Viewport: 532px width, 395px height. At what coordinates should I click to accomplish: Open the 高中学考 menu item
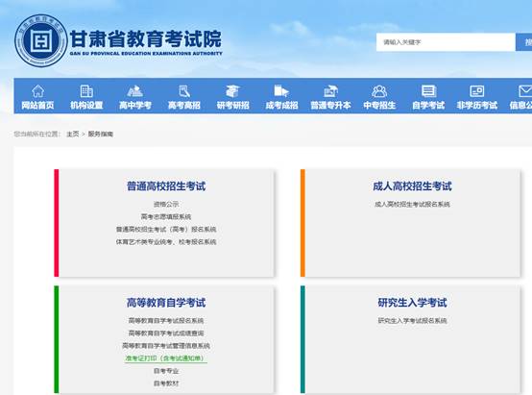click(x=135, y=106)
